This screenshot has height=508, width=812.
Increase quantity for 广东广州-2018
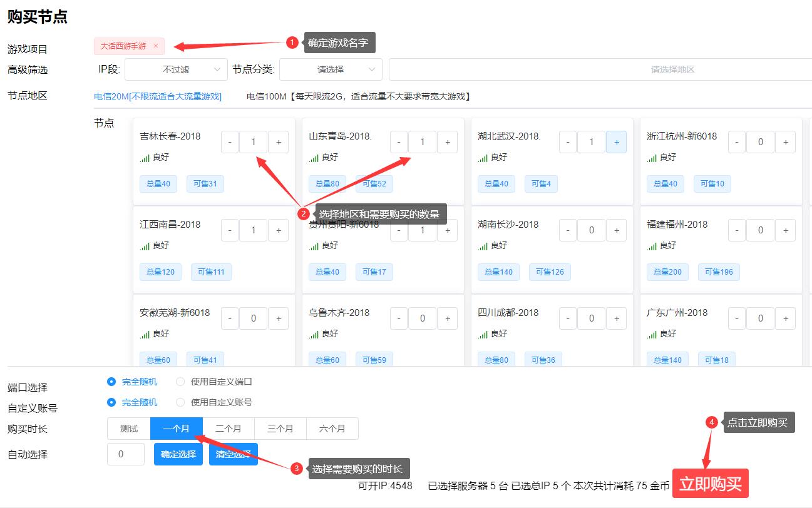pyautogui.click(x=786, y=318)
